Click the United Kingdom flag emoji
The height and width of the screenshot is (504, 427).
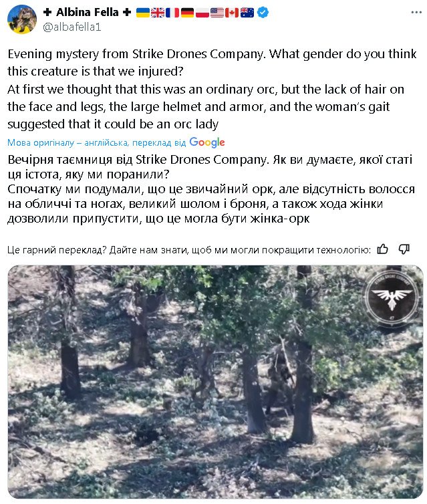158,12
